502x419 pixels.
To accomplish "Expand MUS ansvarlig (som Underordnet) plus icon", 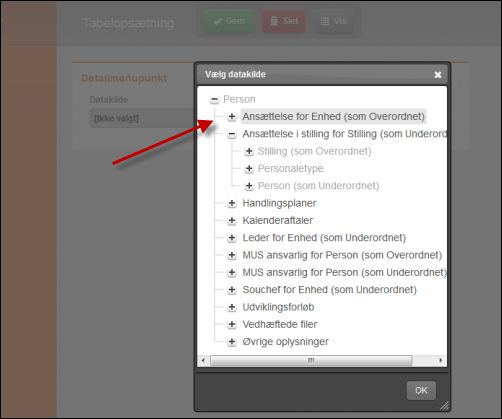I will [232, 273].
